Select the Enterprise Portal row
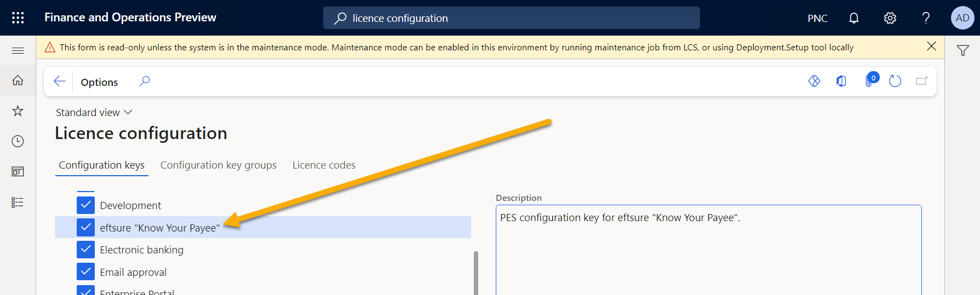The width and height of the screenshot is (980, 295). [263, 290]
